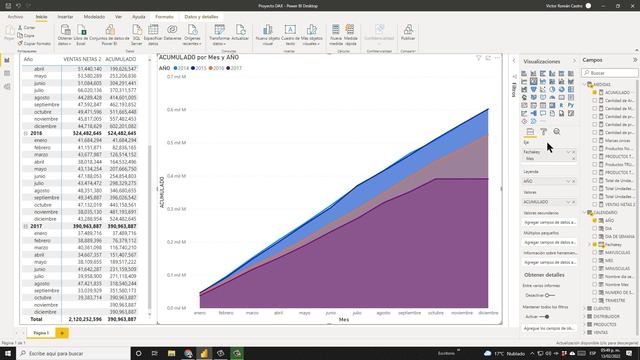640x360 pixels.
Task: Collapse the CALENDARIO table group
Action: (x=584, y=213)
